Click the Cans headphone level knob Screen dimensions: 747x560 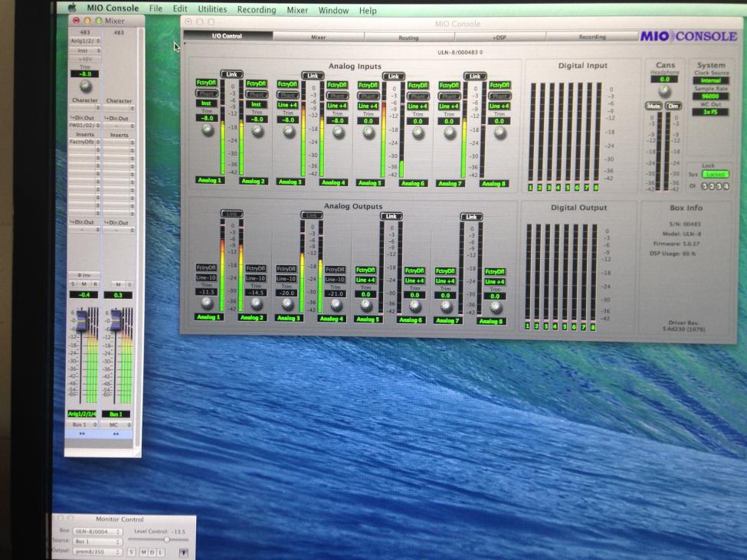[x=664, y=91]
